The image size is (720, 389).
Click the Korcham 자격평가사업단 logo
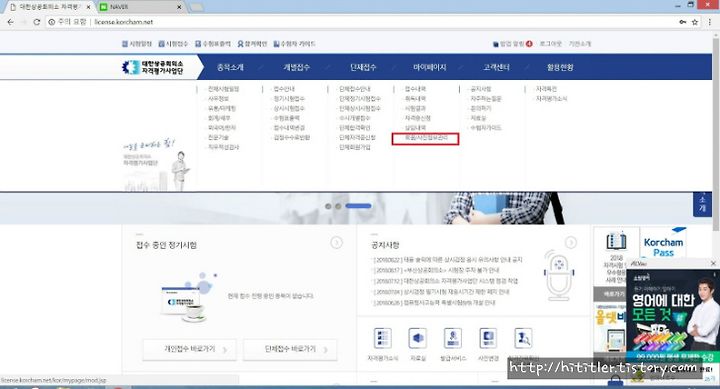pyautogui.click(x=153, y=67)
